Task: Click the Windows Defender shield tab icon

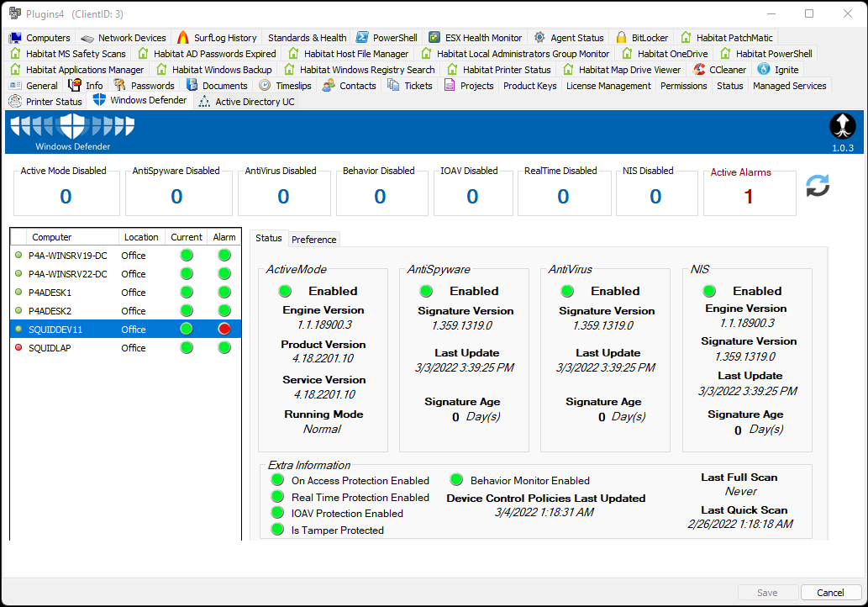Action: click(x=99, y=100)
